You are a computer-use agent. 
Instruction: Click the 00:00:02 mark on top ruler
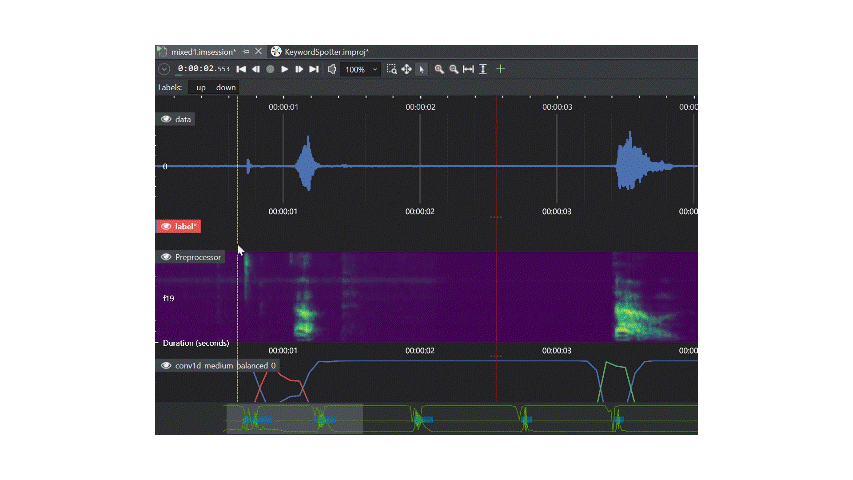(x=420, y=107)
